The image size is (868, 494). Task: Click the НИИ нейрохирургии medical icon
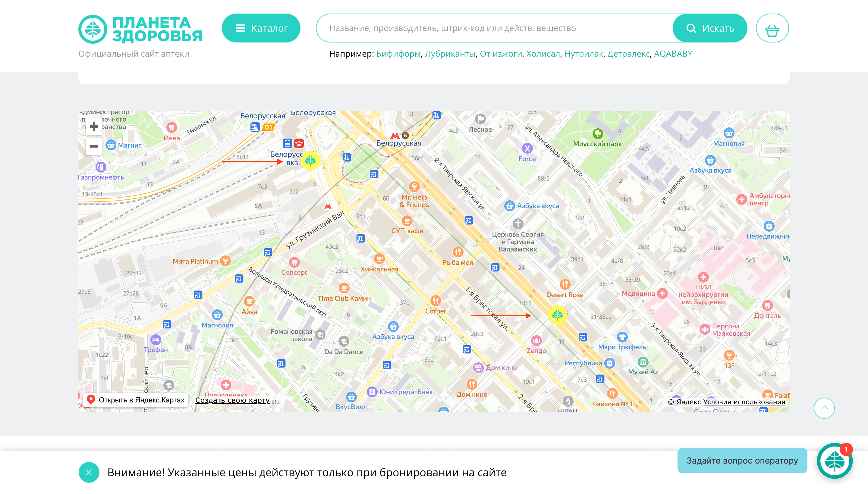(703, 277)
